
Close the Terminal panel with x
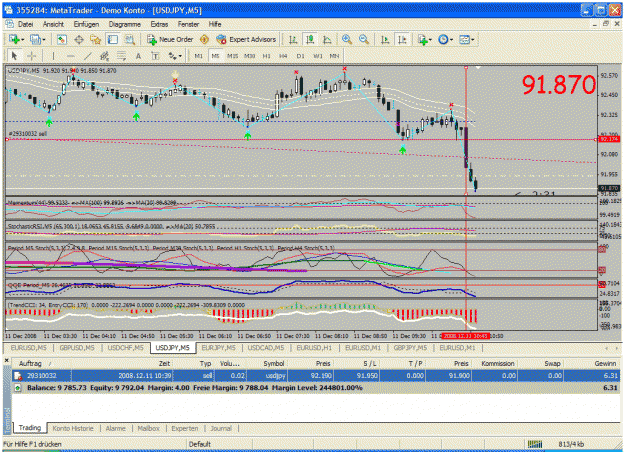pos(6,360)
